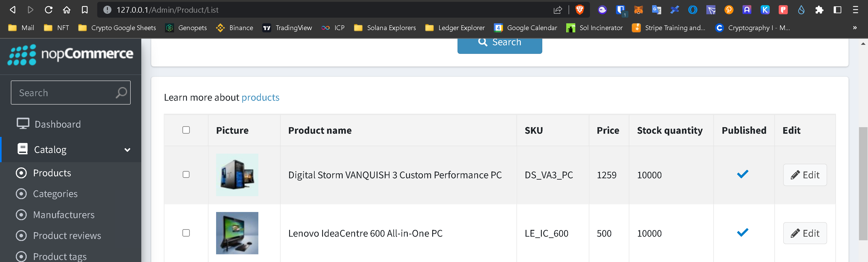Open the purple A extension icon
Image resolution: width=868 pixels, height=262 pixels.
tap(747, 10)
